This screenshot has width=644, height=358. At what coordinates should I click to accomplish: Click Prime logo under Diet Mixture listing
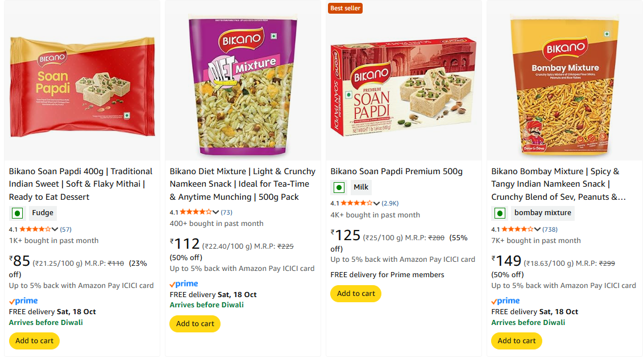184,284
